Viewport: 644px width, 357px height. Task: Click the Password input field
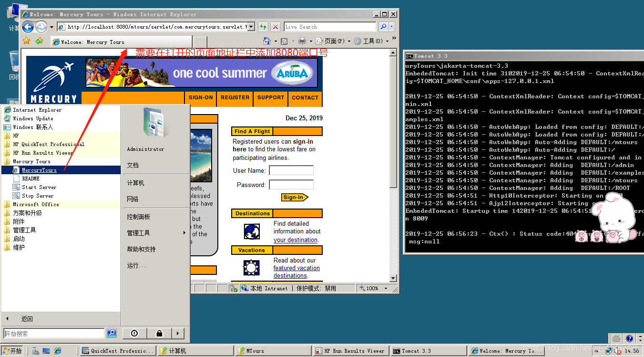(291, 185)
